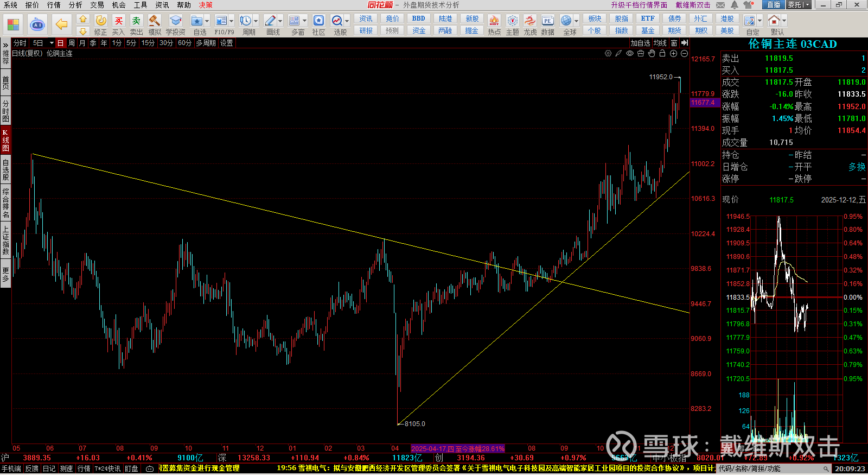Open the 模拟 trading gavel icon
This screenshot has height=475, width=868.
click(155, 21)
